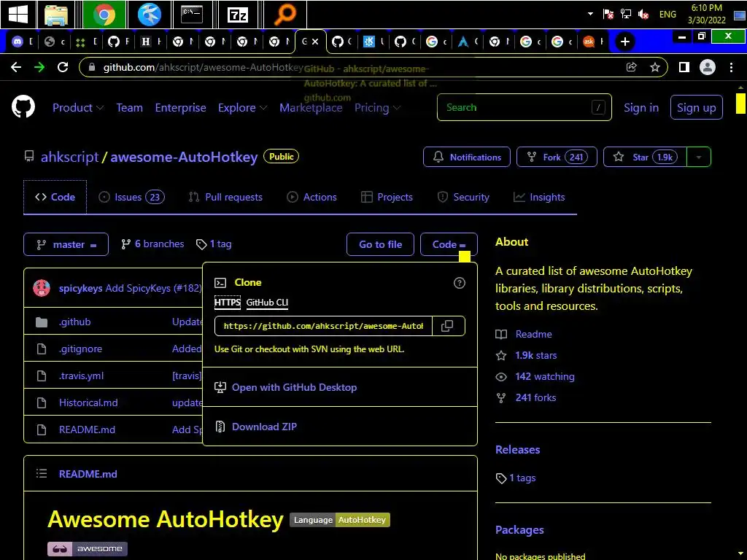This screenshot has width=747, height=560.
Task: Click the clone URL text field
Action: pyautogui.click(x=323, y=326)
